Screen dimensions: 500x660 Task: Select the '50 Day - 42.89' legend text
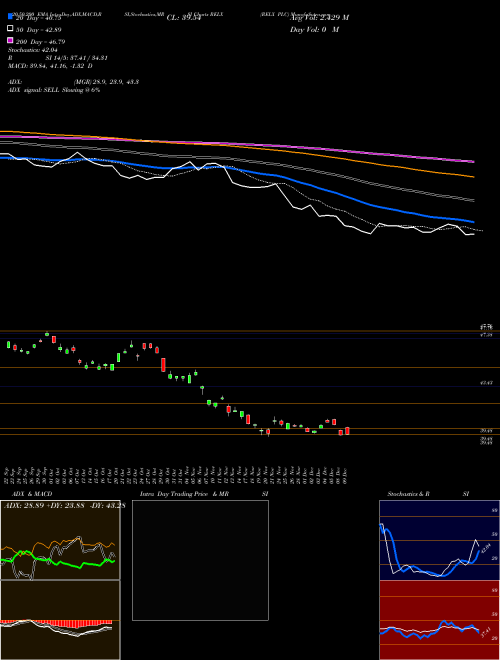coord(39,30)
